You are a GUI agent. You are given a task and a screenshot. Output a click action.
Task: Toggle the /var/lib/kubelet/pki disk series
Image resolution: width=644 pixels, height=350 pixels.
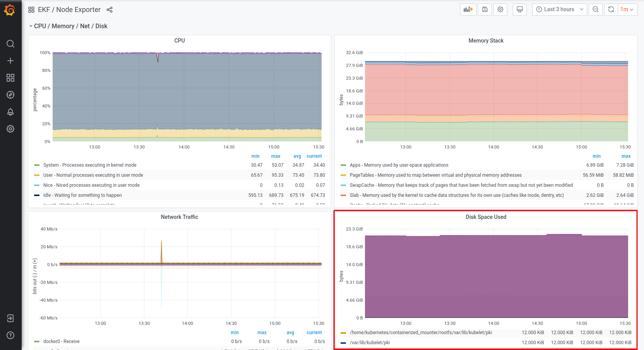[x=370, y=343]
